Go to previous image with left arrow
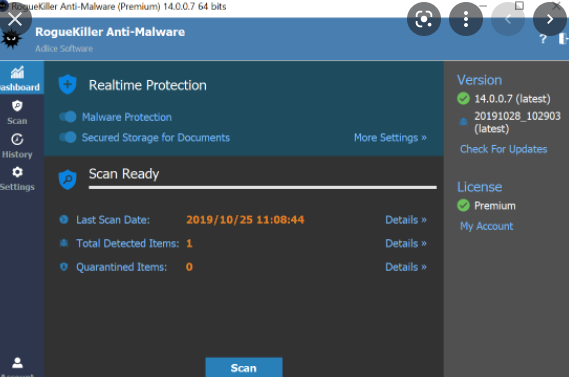The height and width of the screenshot is (377, 569). (508, 19)
